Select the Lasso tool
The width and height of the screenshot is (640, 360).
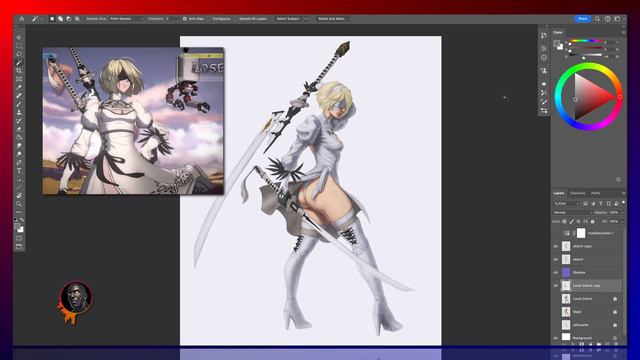coord(19,54)
